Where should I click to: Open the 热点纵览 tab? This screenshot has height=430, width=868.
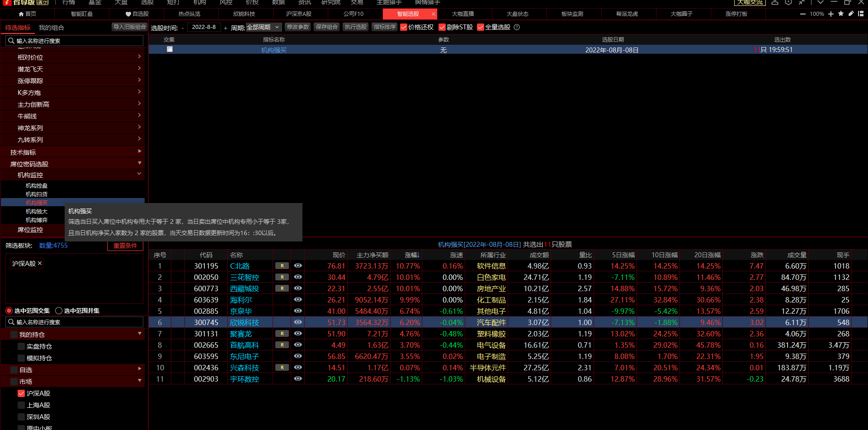click(189, 14)
